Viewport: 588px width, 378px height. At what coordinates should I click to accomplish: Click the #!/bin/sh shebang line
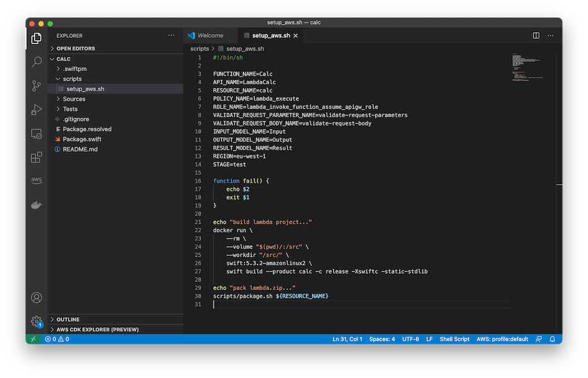tap(228, 58)
